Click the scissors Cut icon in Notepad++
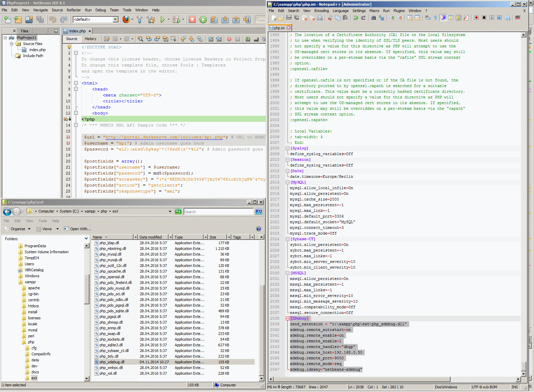This screenshot has width=534, height=392. tap(330, 18)
